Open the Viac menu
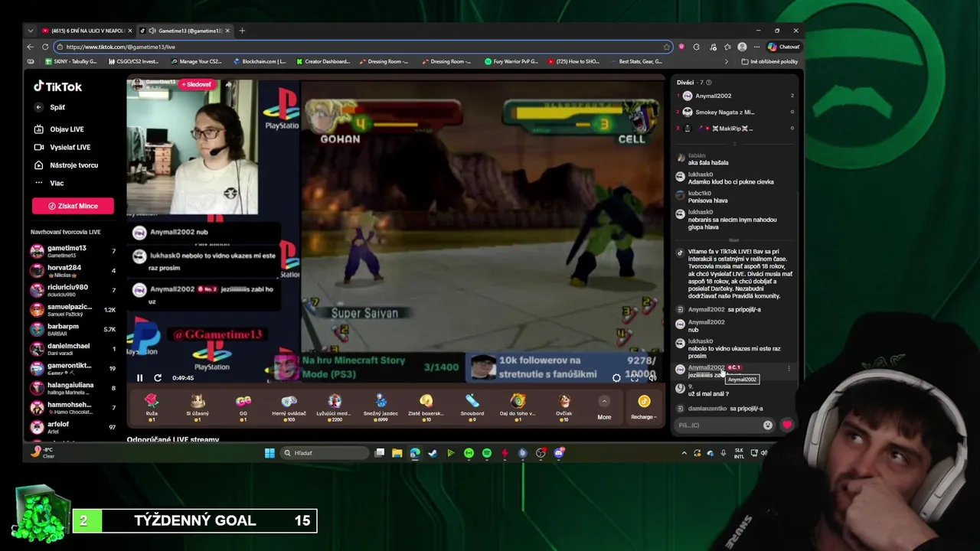This screenshot has height=551, width=980. [x=50, y=183]
